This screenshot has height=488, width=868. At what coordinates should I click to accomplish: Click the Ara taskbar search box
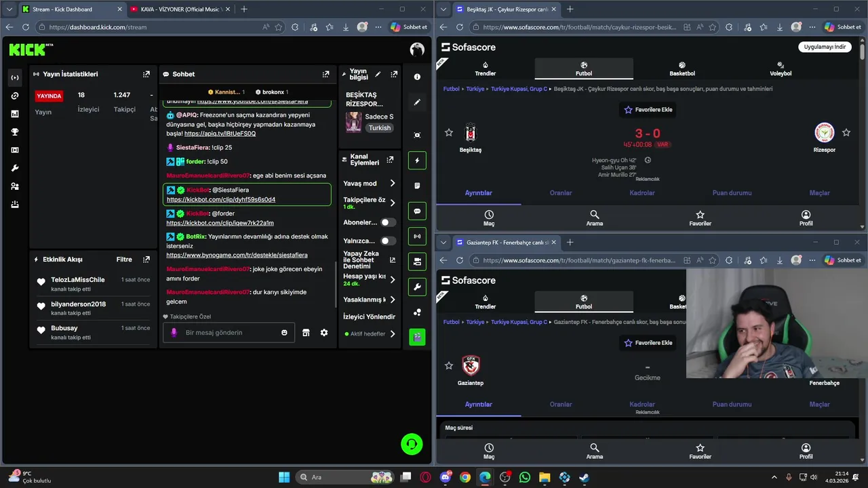tap(346, 477)
